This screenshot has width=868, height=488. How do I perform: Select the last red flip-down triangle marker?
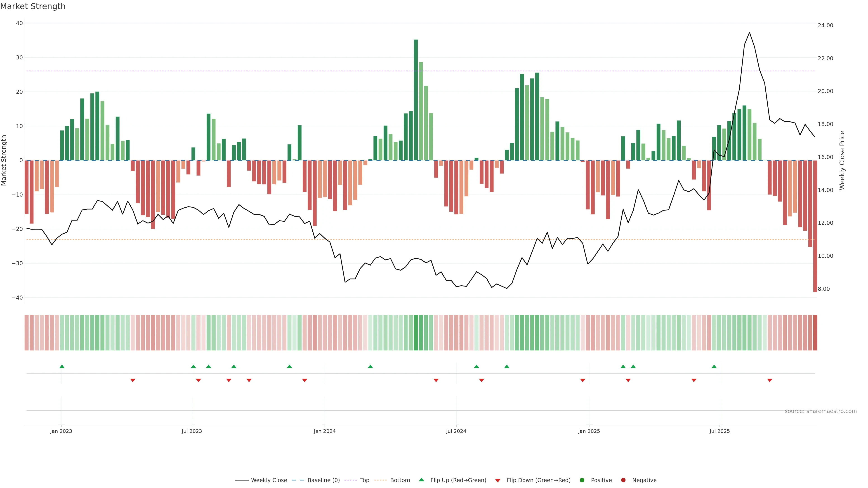point(770,380)
